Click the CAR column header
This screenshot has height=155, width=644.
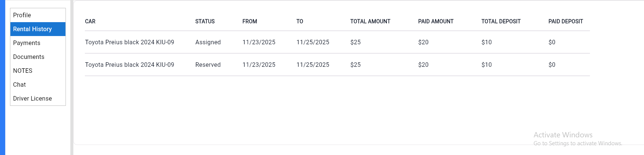[x=90, y=21]
